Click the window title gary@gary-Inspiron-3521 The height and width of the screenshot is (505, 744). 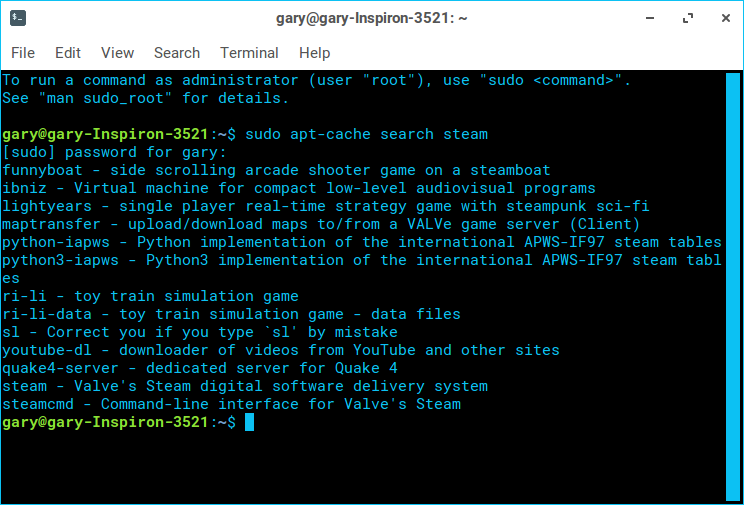point(372,19)
